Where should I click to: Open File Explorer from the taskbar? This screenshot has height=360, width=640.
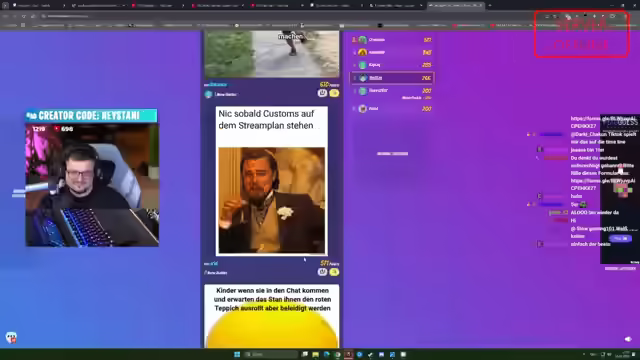click(316, 354)
